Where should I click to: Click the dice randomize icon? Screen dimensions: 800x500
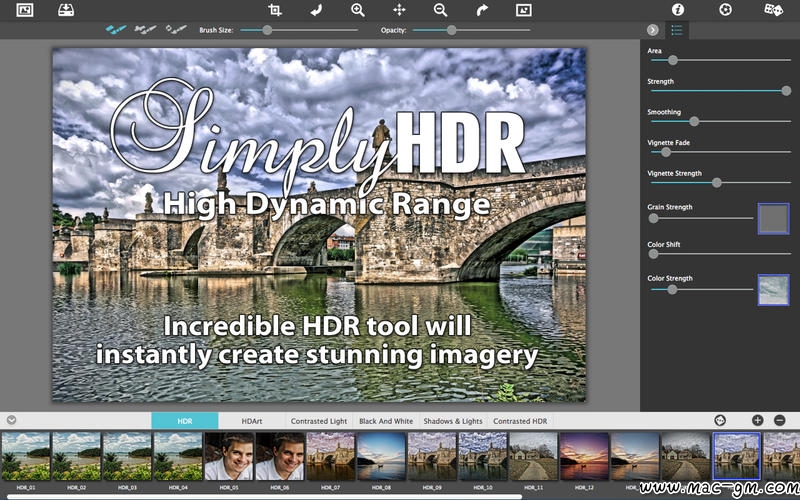(773, 10)
